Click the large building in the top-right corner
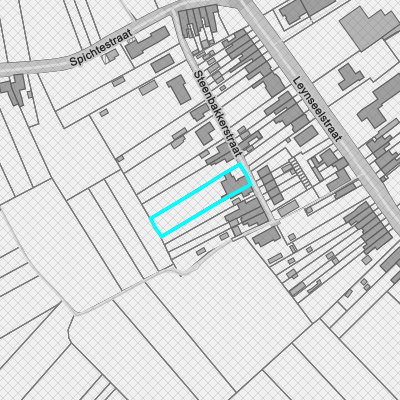This screenshot has height=400, width=400. [x=369, y=28]
